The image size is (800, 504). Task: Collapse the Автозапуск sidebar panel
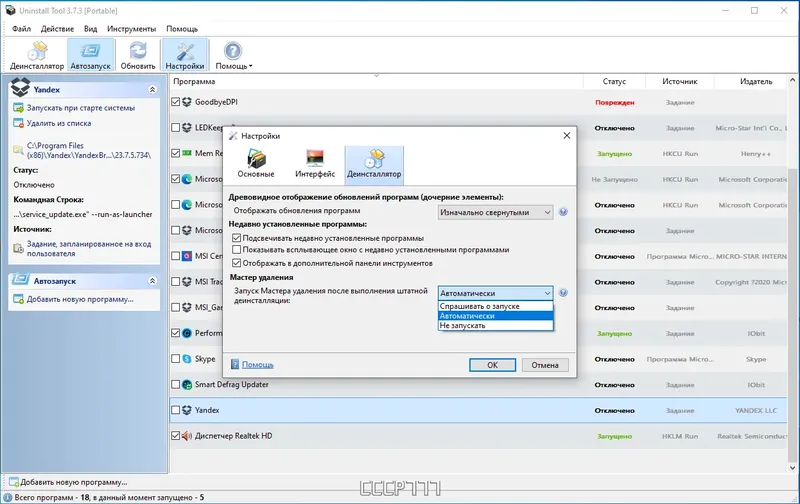coord(152,281)
